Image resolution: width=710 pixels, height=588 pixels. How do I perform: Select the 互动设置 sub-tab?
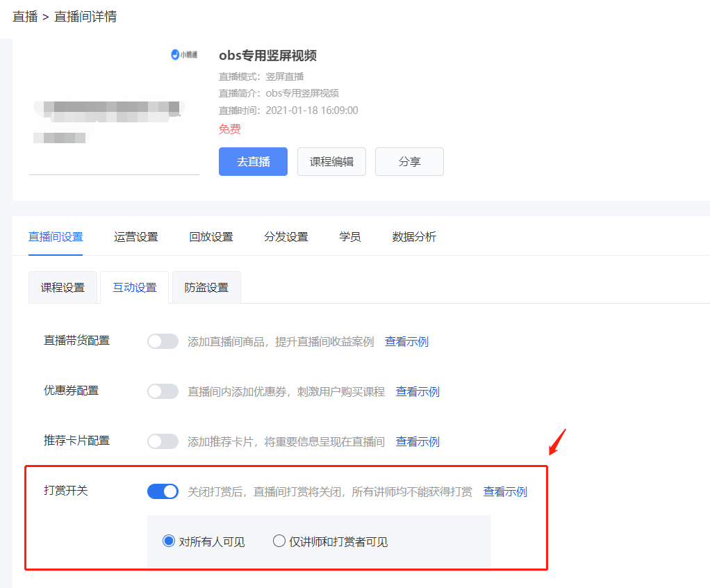[x=135, y=287]
